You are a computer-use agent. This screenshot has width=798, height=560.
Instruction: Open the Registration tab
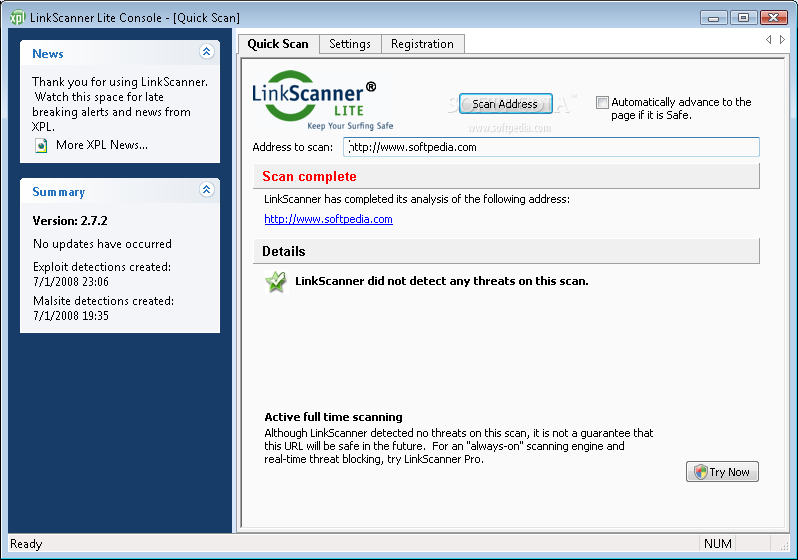422,44
